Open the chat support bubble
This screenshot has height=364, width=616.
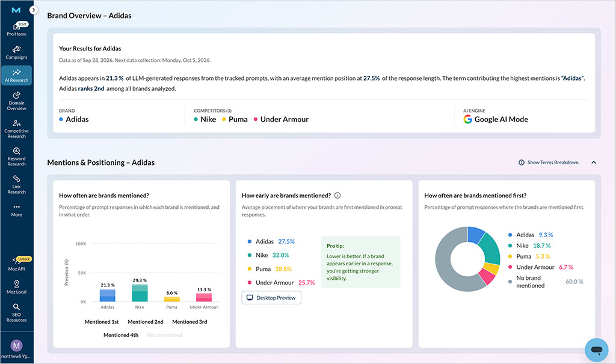[596, 350]
